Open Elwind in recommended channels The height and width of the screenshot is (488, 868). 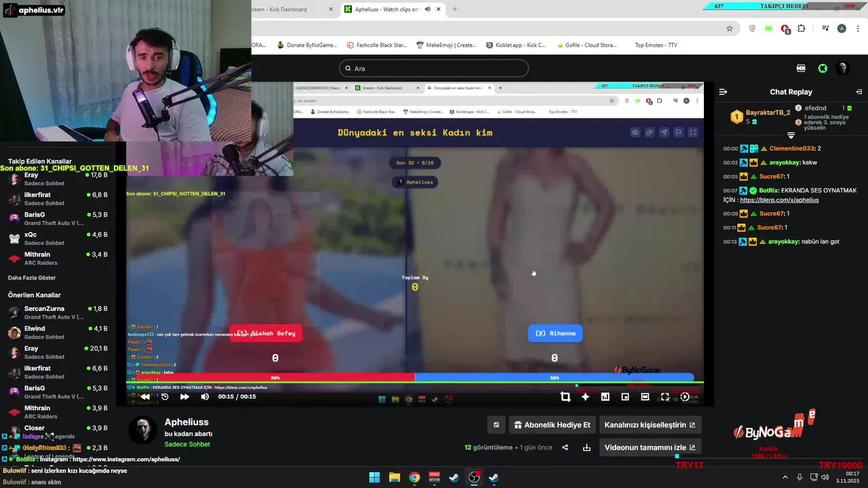58,333
